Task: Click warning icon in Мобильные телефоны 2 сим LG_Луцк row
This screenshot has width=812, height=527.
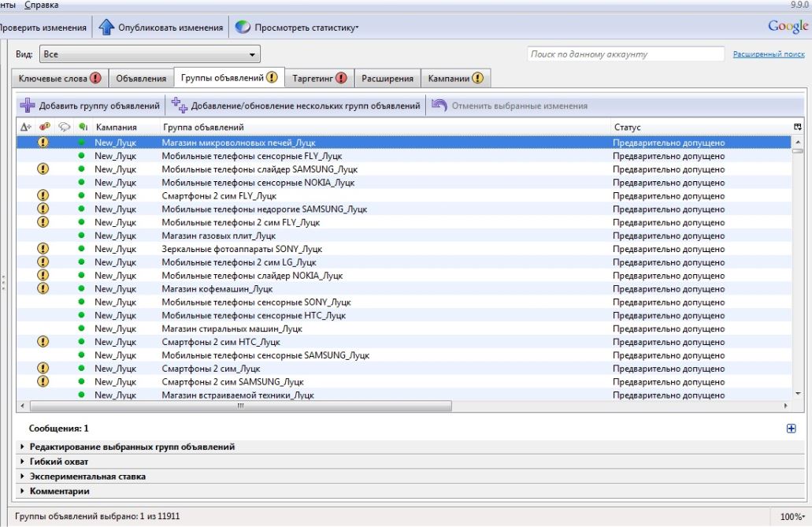Action: tap(43, 262)
